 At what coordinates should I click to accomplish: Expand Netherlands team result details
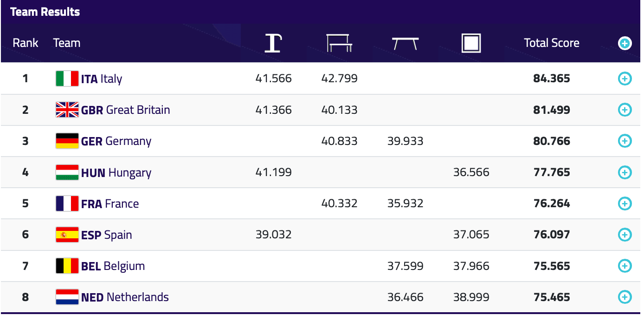pyautogui.click(x=625, y=297)
